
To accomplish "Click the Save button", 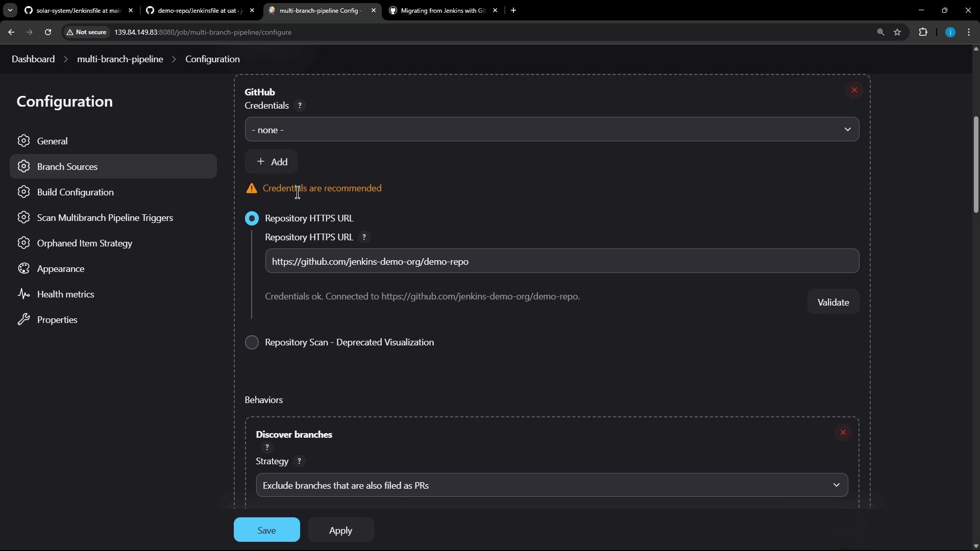I will coord(266,530).
